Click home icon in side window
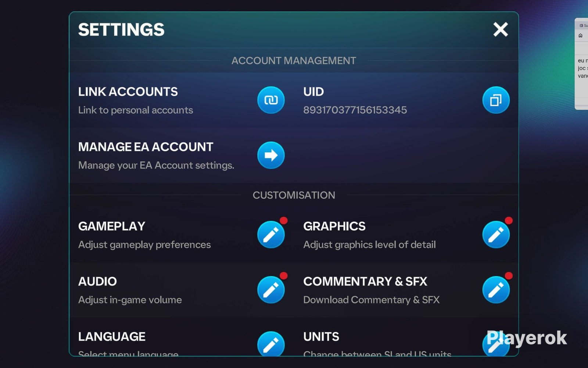 tap(581, 36)
